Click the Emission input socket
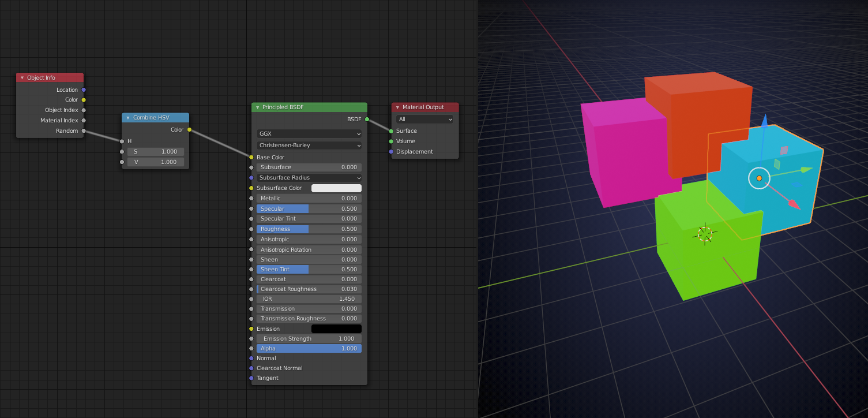The image size is (868, 418). (251, 329)
